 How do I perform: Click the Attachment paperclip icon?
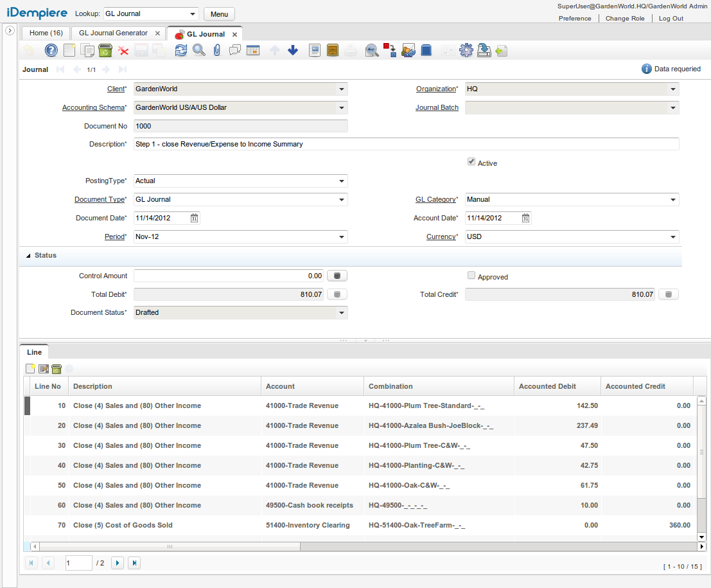(217, 50)
